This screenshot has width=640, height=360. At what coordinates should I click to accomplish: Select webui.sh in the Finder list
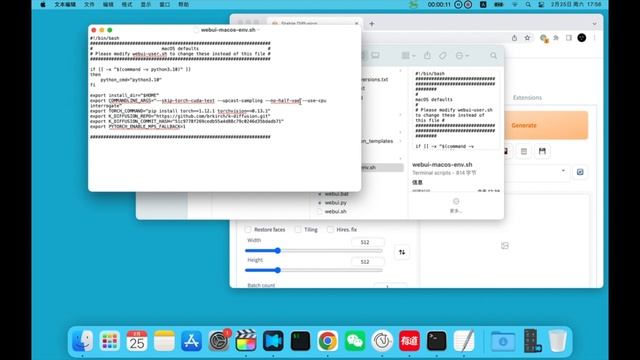tap(336, 211)
